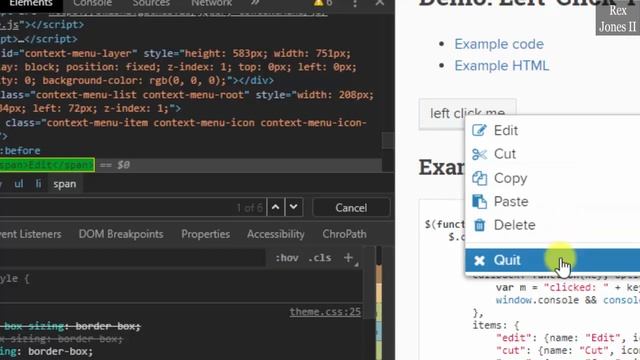This screenshot has height=360, width=640.
Task: Open the Properties tab
Action: [x=205, y=234]
